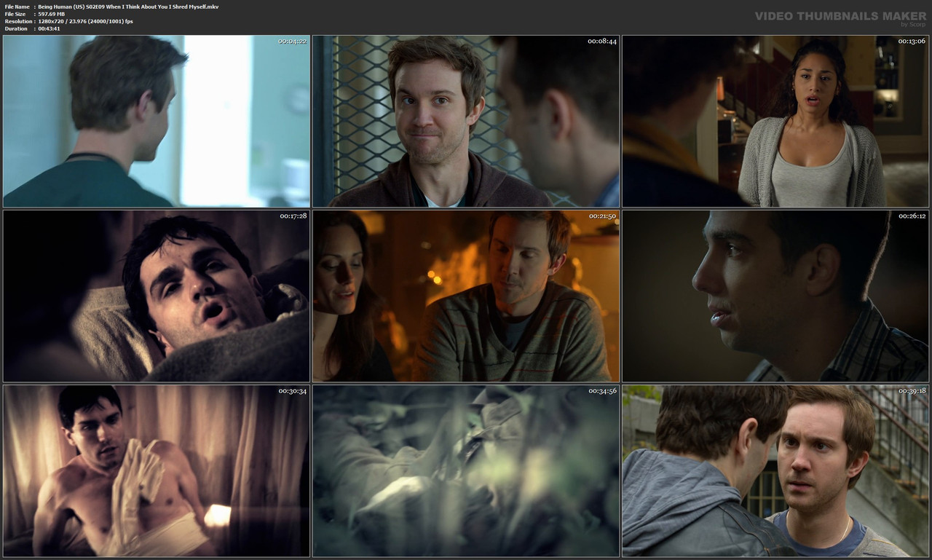Open the thumbnail at timestamp 00:17:28
The image size is (932, 560).
point(155,296)
